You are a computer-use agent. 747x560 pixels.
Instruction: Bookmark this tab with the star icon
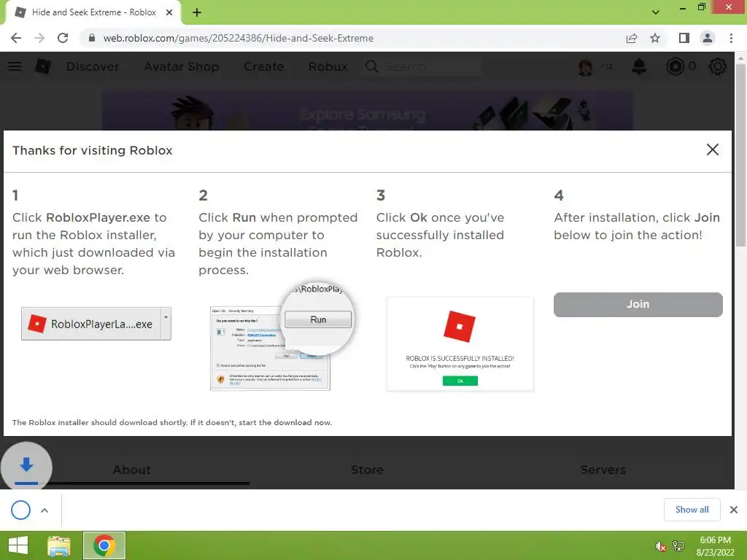[x=655, y=38]
